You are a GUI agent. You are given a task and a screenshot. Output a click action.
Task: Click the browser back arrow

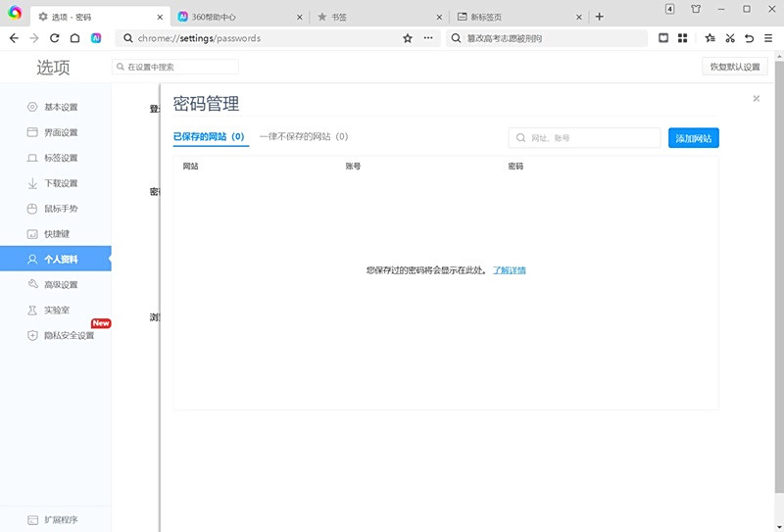(14, 38)
